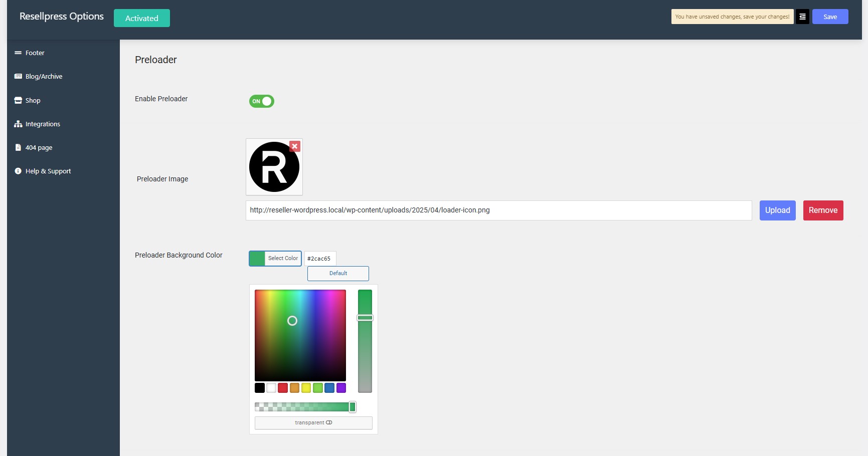Click the 404 page document icon

[x=18, y=147]
